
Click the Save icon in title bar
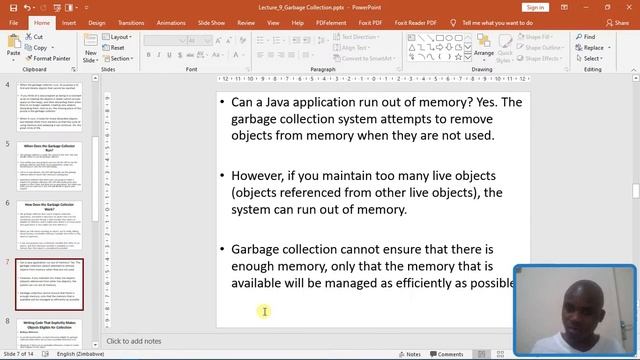click(13, 8)
